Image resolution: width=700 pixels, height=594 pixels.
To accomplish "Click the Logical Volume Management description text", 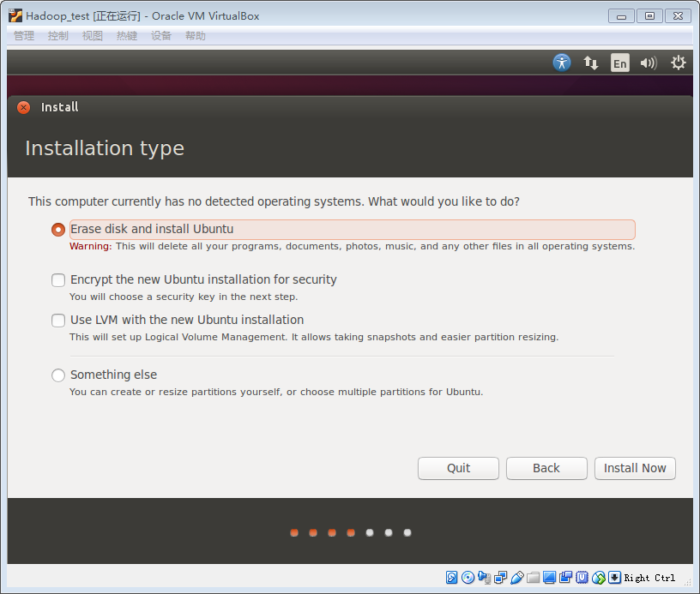I will click(x=314, y=337).
